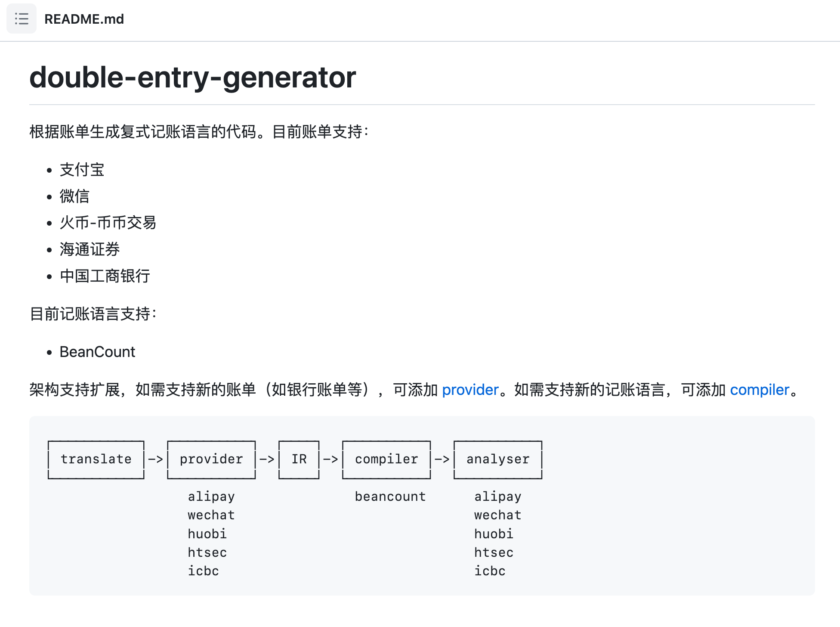Click the BeanCount list item
The width and height of the screenshot is (840, 627).
click(97, 352)
